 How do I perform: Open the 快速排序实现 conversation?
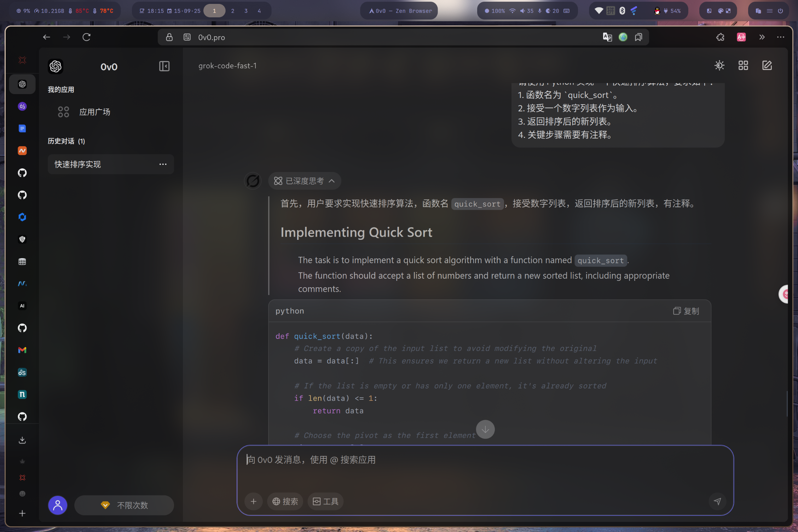click(x=111, y=164)
